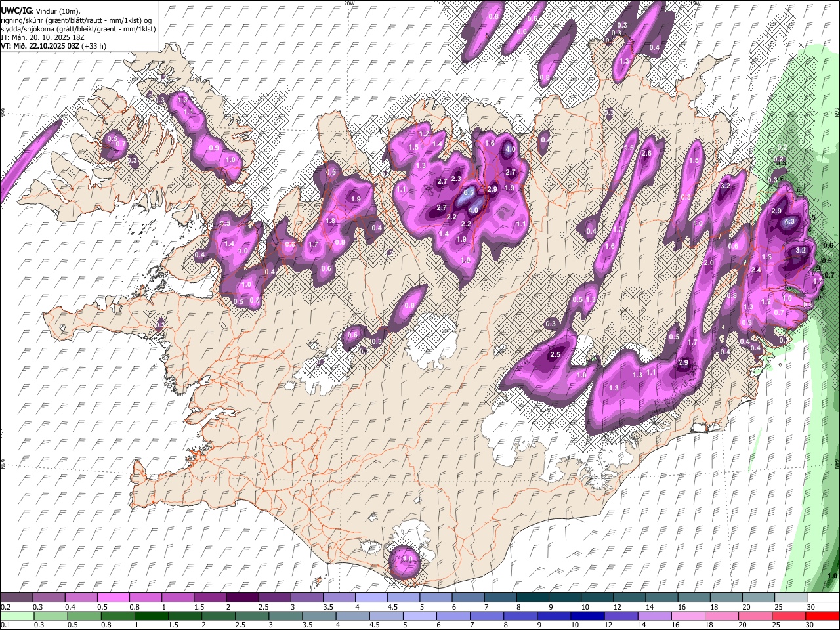Click the 'rigning/skúrir' legend description line
Image resolution: width=840 pixels, height=630 pixels.
[x=76, y=20]
